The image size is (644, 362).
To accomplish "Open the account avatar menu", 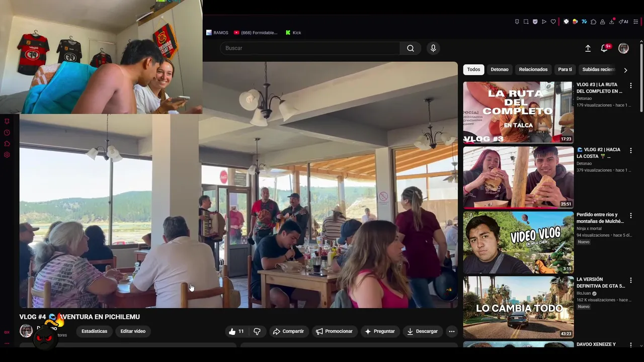I will [x=623, y=48].
